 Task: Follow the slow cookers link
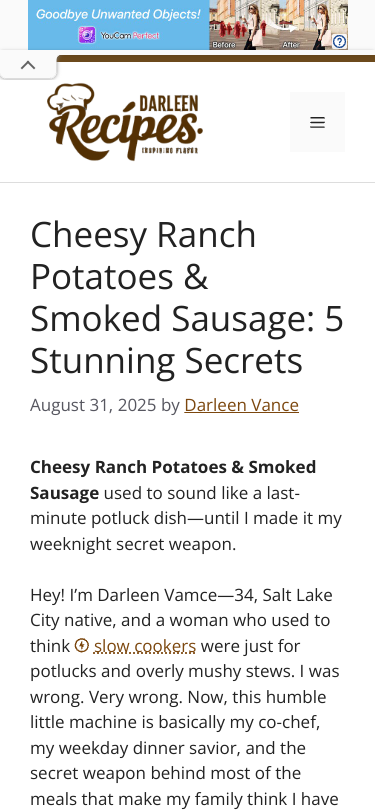[x=145, y=646]
